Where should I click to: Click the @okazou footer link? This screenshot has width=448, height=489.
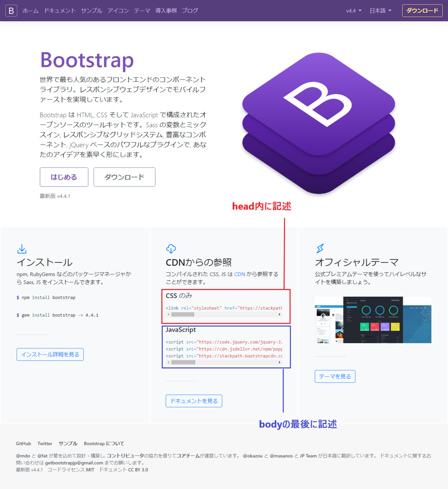pyautogui.click(x=253, y=456)
